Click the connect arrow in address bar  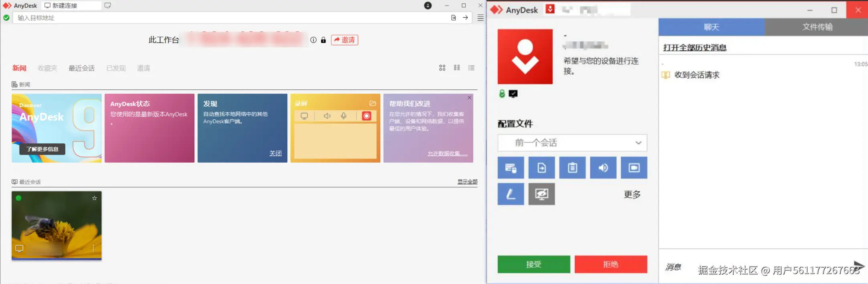tap(465, 18)
